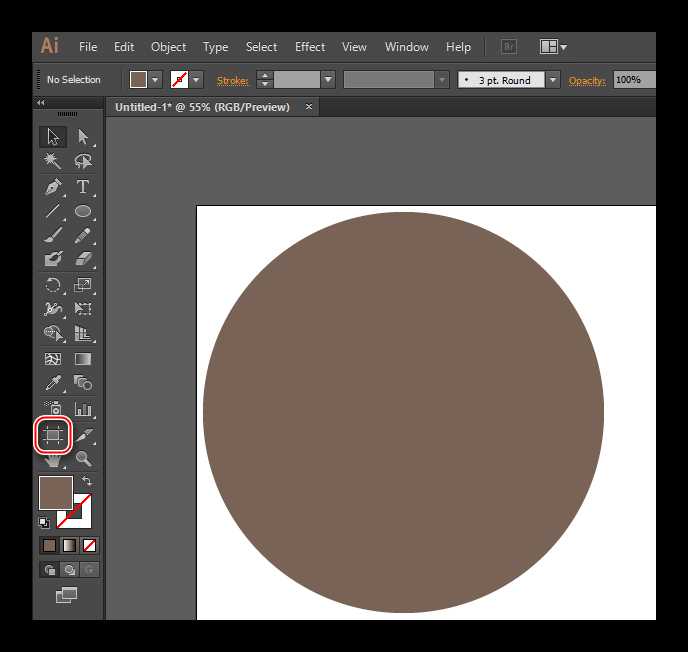This screenshot has width=688, height=652.
Task: Open the Object menu
Action: click(168, 47)
